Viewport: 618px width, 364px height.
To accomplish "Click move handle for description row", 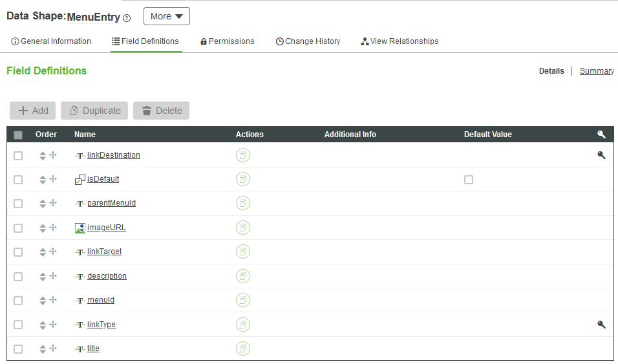I will pyautogui.click(x=54, y=276).
